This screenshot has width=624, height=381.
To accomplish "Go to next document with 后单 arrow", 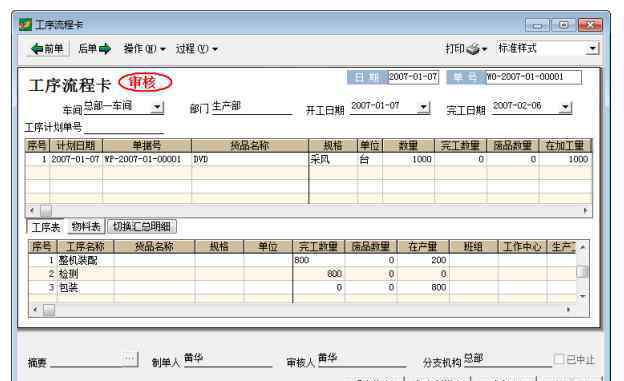I will (94, 49).
